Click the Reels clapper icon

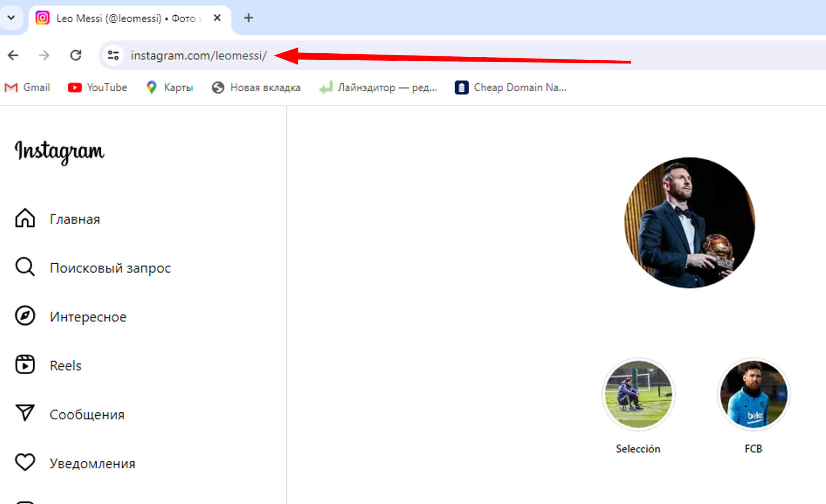click(25, 365)
